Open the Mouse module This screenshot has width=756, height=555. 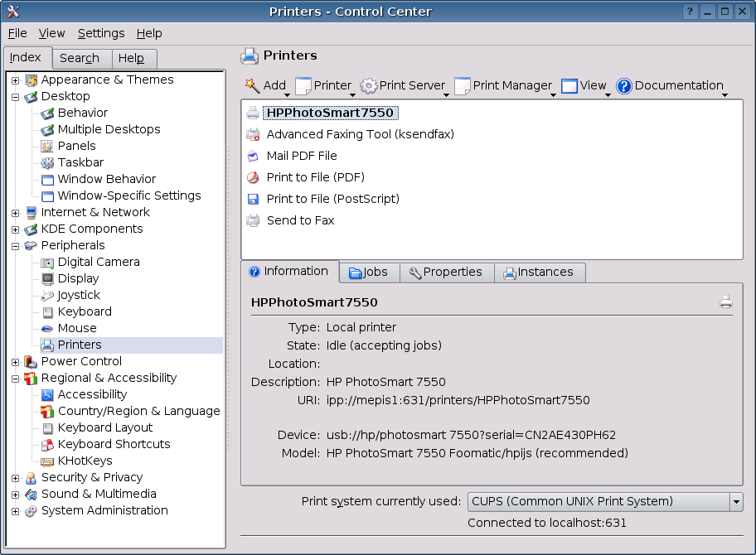(77, 328)
